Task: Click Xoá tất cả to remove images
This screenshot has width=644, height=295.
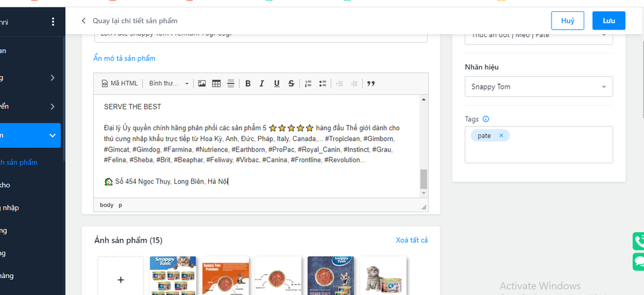Action: (x=411, y=240)
